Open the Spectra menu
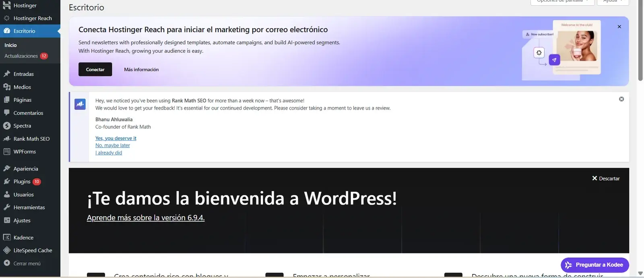644x278 pixels. coord(30,126)
